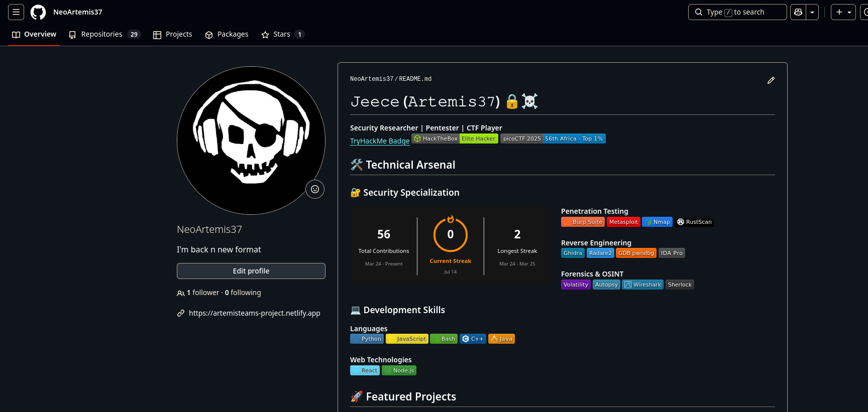Click the Autopsy badge

[x=606, y=285]
